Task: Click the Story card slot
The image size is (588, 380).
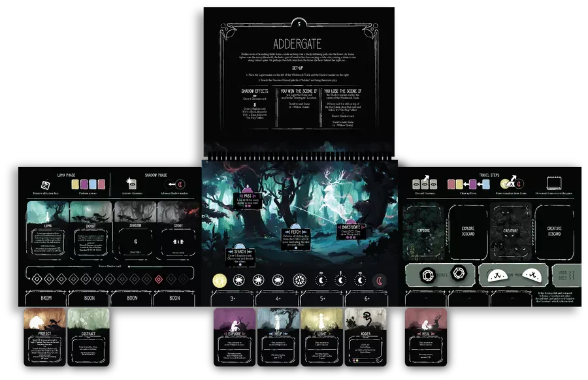Action: click(x=178, y=230)
